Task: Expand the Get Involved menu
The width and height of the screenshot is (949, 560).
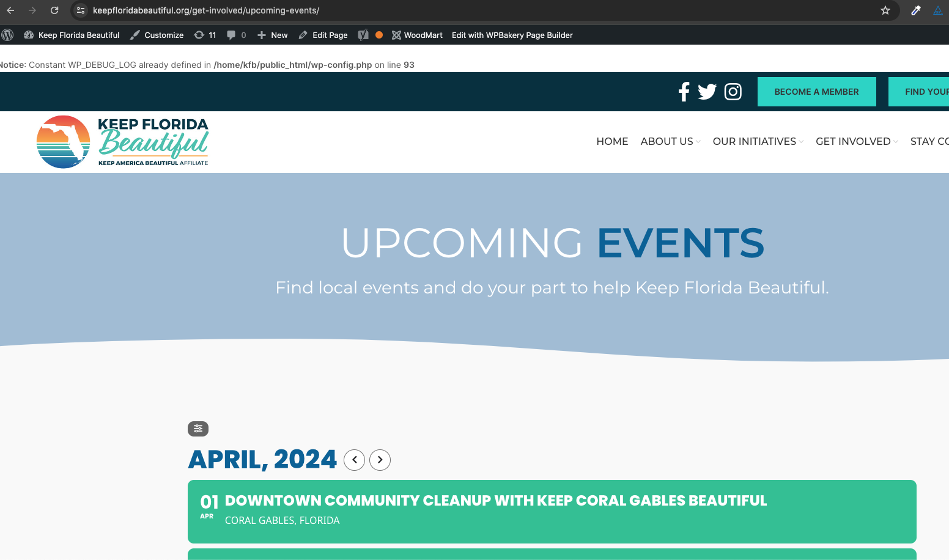Action: [x=857, y=141]
